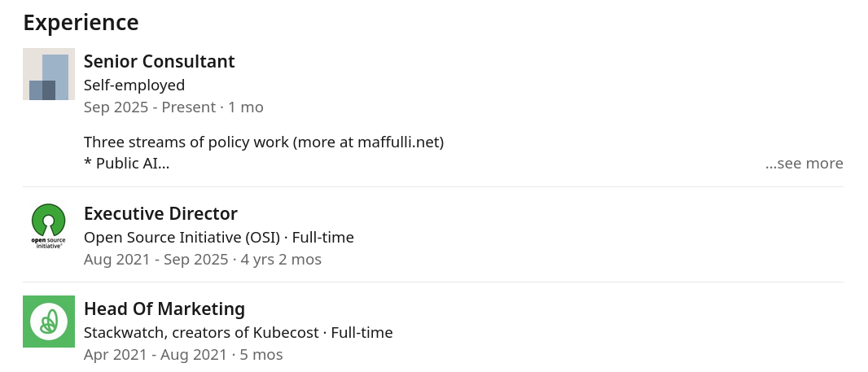
Task: Select the 'Self-employed' company text
Action: 134,85
